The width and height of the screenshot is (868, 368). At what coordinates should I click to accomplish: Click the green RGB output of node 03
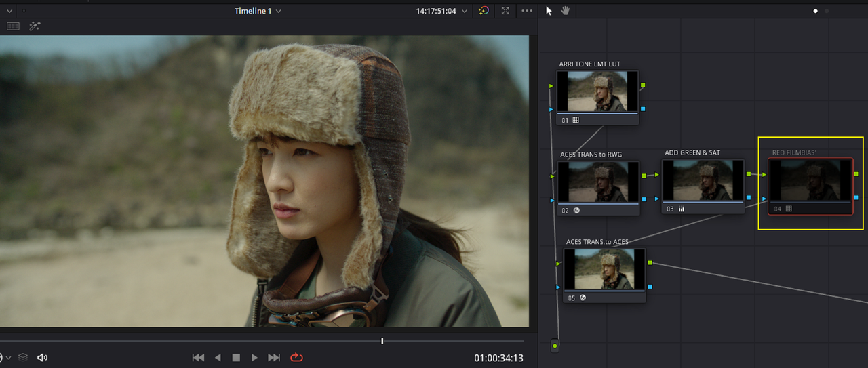click(x=749, y=174)
